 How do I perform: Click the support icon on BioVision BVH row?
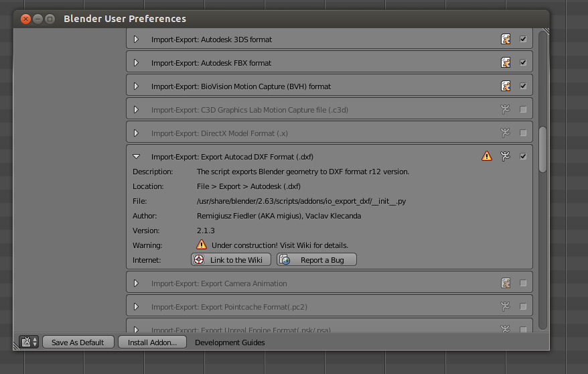click(506, 86)
